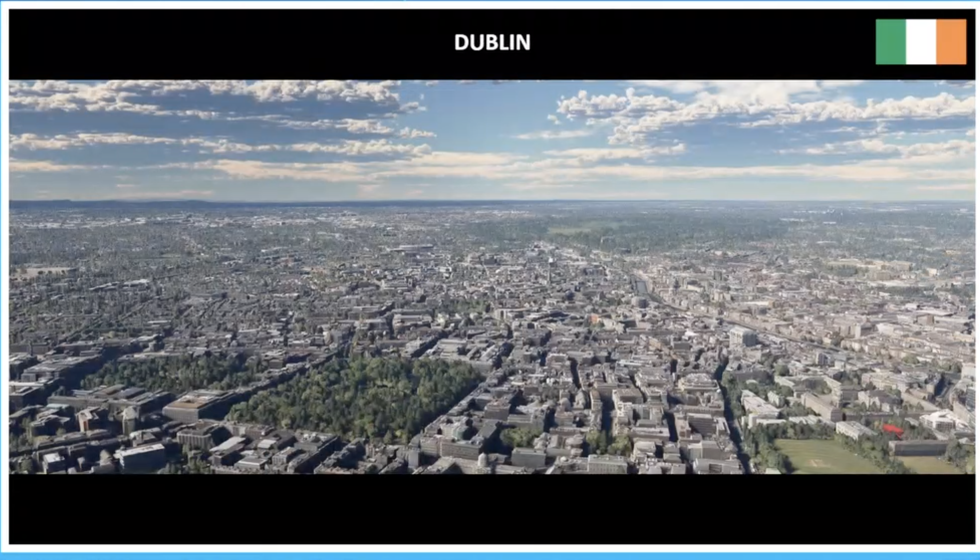Viewport: 980px width, 560px height.
Task: Click the red arrow marker in the image
Action: coord(893,430)
